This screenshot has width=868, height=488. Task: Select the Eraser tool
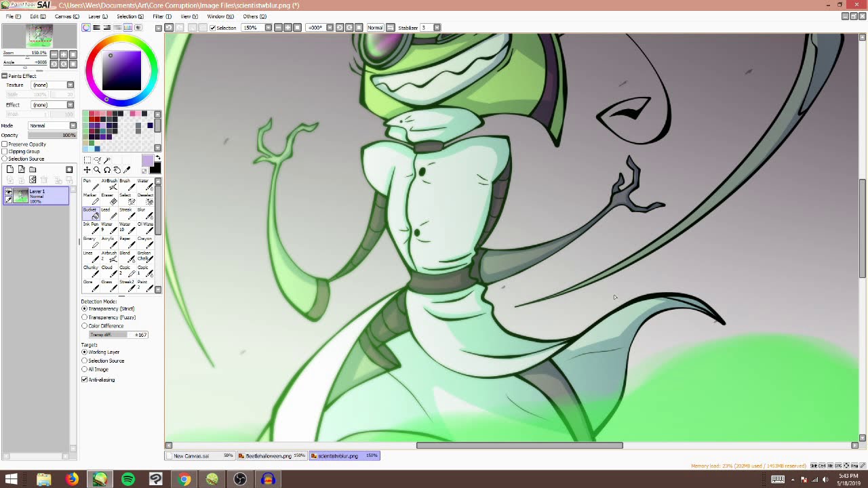point(108,199)
